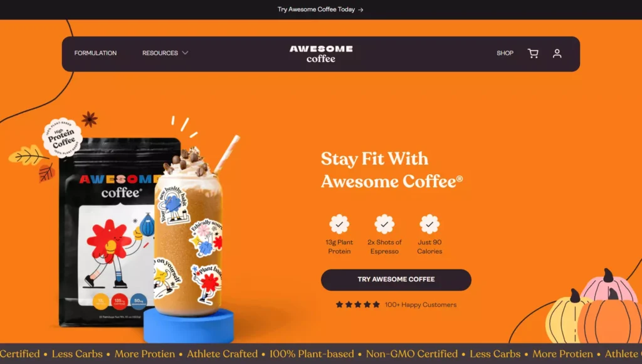Click the 13g Plant Protein checkmark badge
The image size is (642, 364).
pos(339,224)
